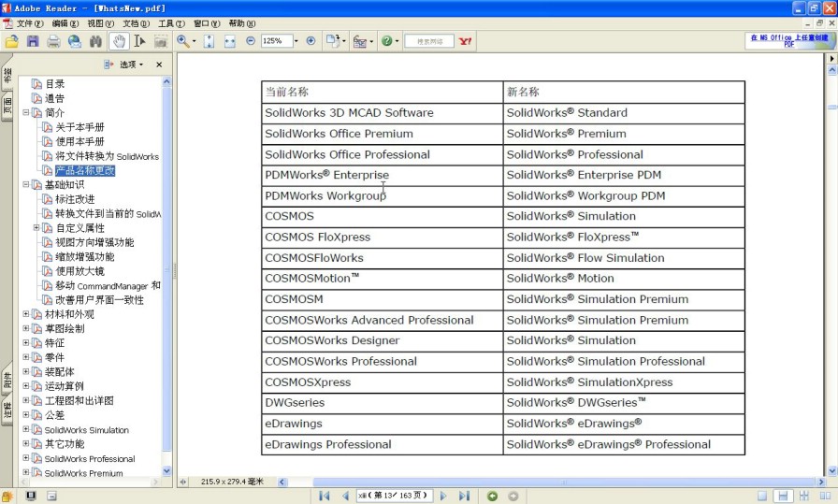838x504 pixels.
Task: Click the Email globe envelope icon
Action: click(x=74, y=41)
